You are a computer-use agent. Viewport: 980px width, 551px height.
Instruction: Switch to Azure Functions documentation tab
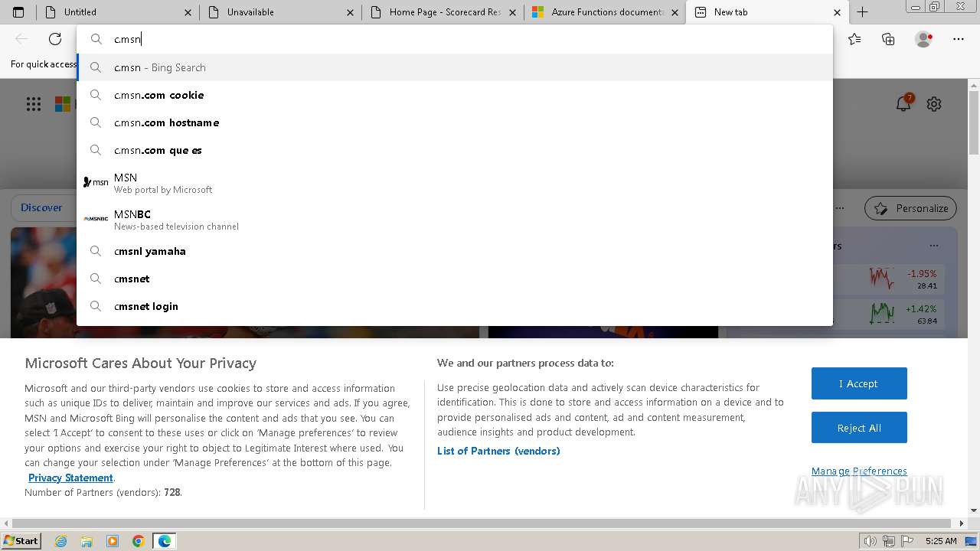[x=605, y=12]
